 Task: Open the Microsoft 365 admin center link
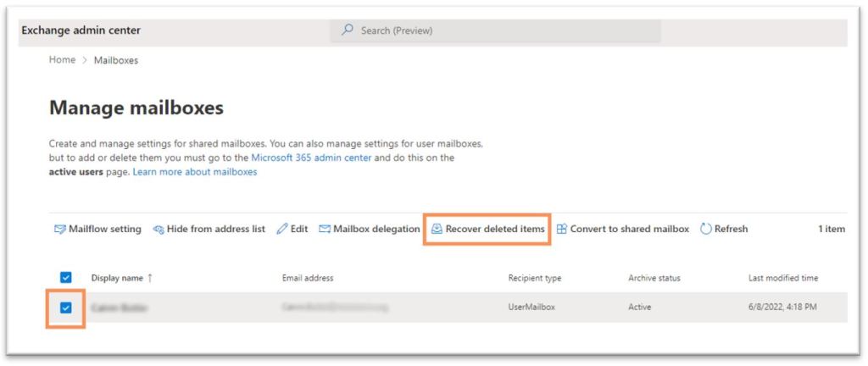(x=311, y=158)
